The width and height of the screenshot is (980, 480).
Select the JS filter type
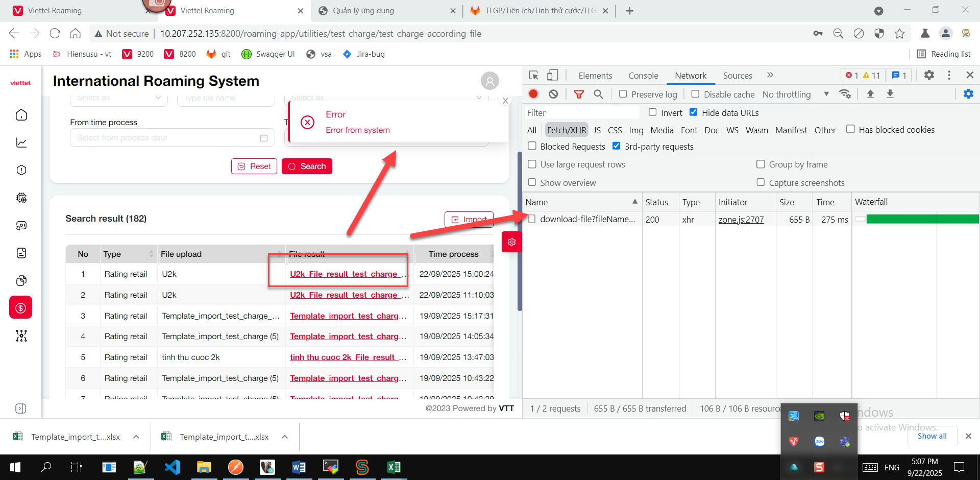[x=597, y=130]
